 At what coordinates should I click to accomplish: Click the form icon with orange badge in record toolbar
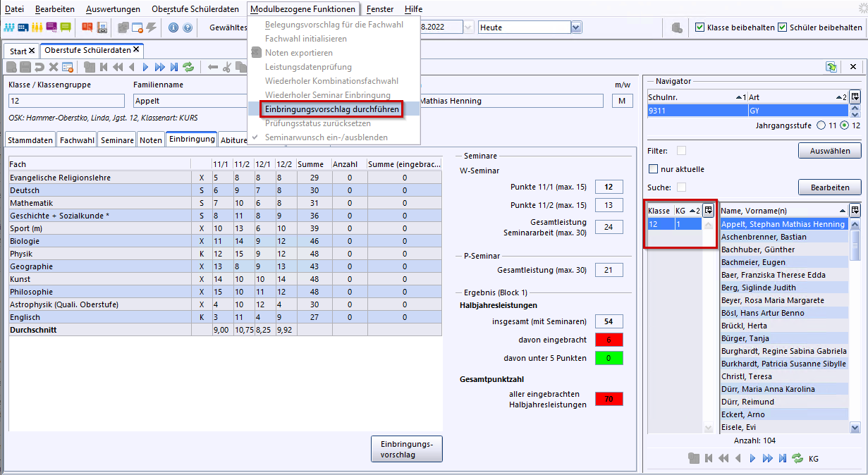(x=68, y=67)
